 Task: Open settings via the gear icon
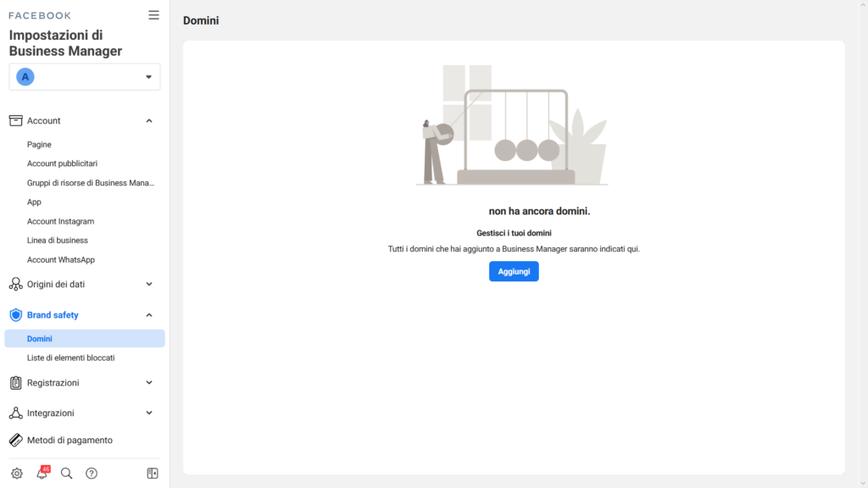[x=17, y=474]
